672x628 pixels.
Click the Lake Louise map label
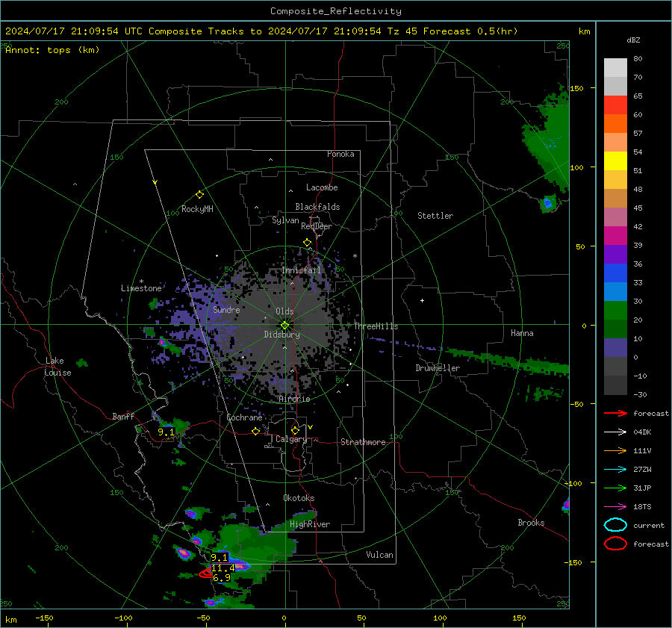point(57,367)
